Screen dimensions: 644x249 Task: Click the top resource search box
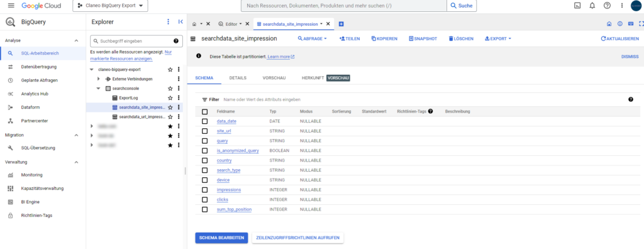coord(344,6)
